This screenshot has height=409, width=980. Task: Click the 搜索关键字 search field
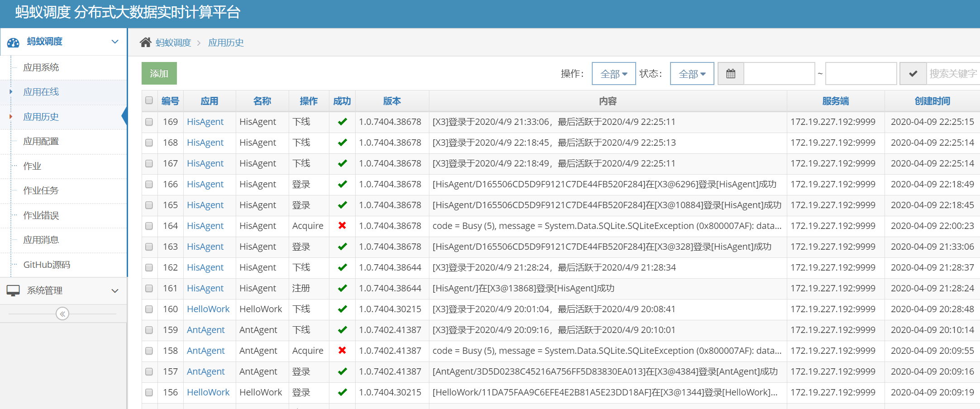click(953, 73)
